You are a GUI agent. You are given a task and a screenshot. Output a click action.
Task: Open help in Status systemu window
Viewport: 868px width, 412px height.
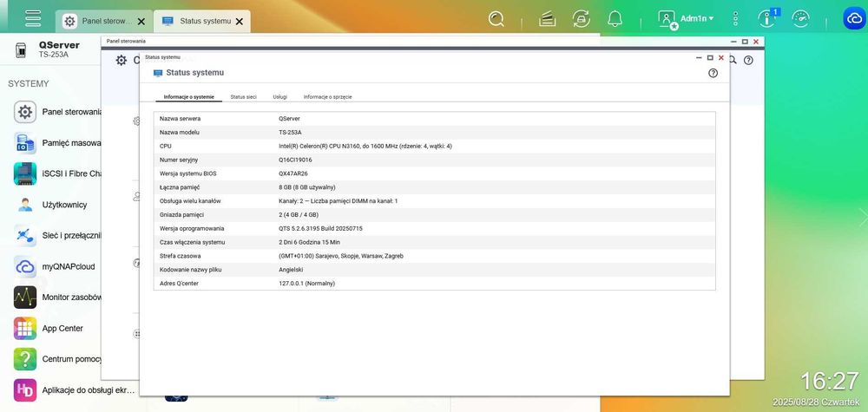[x=713, y=73]
